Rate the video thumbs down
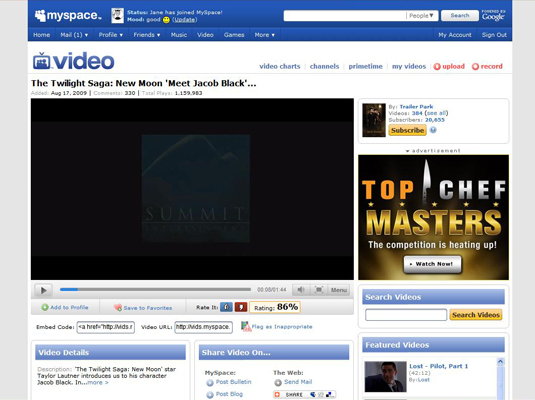This screenshot has height=400, width=535. tap(241, 307)
